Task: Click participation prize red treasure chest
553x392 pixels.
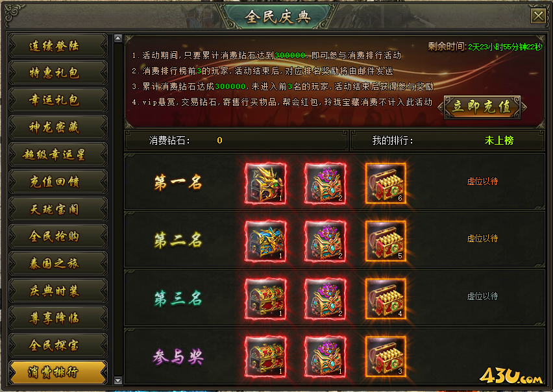Action: coord(265,356)
